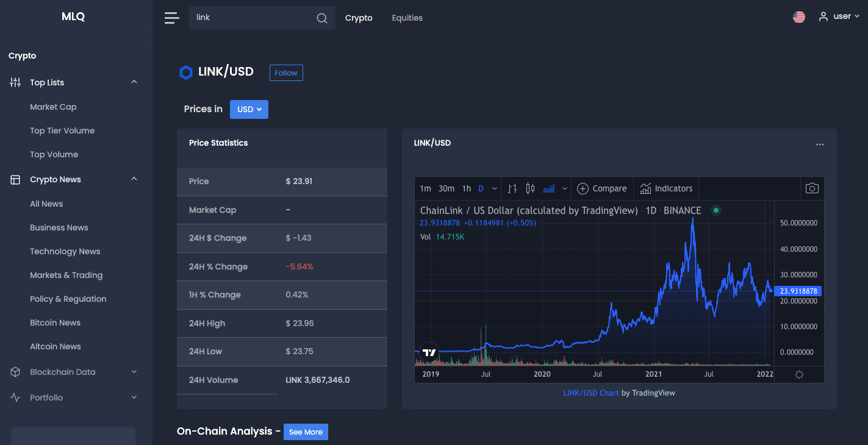
Task: Open the LINK/USD Chart link
Action: pos(591,393)
